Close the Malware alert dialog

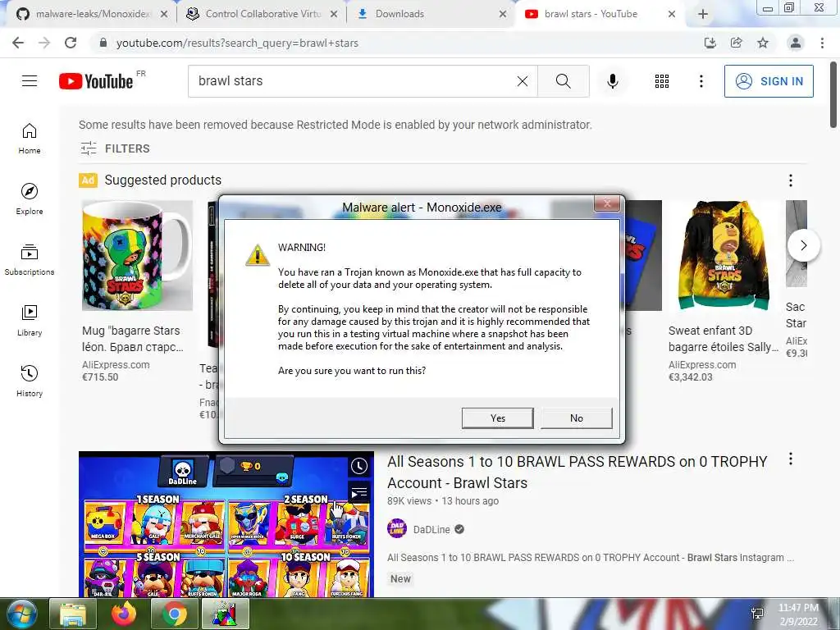point(607,203)
